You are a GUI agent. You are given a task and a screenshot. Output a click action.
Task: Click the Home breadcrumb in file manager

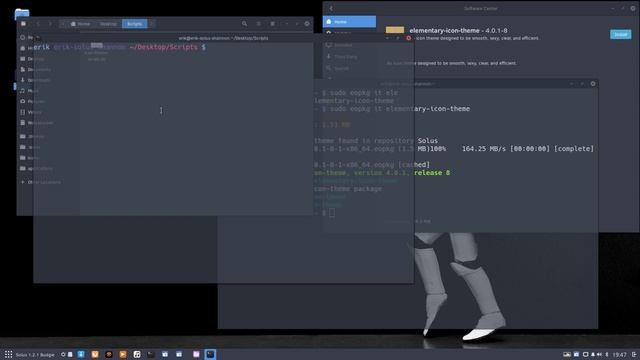pyautogui.click(x=81, y=24)
